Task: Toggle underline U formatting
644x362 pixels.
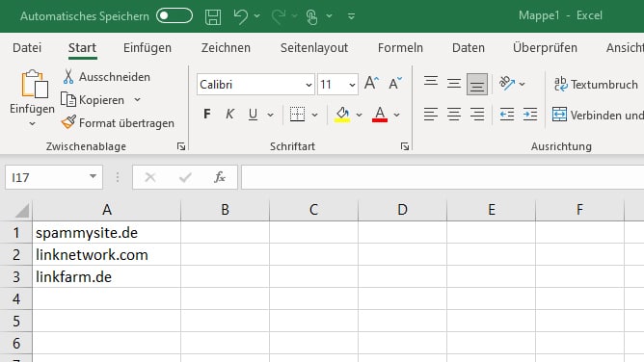Action: tap(253, 114)
